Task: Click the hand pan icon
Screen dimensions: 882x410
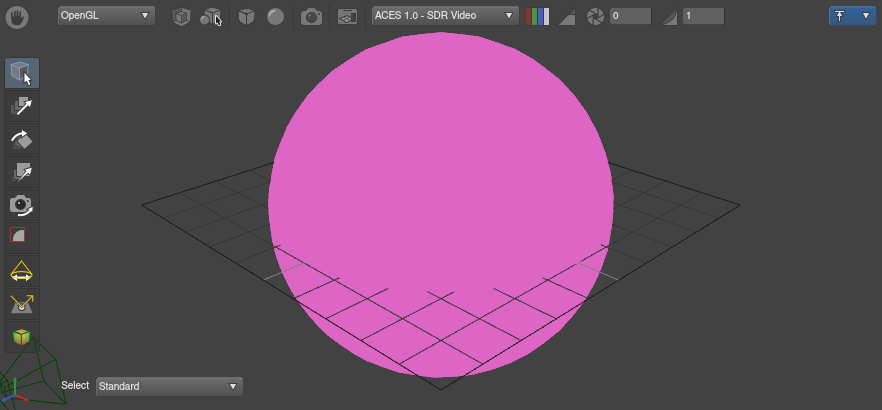Action: tap(18, 16)
